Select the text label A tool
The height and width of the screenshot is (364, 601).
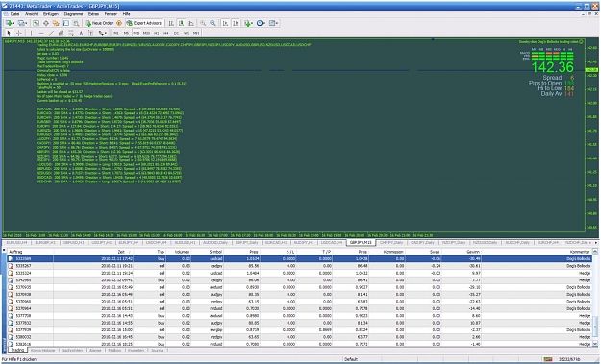81,33
